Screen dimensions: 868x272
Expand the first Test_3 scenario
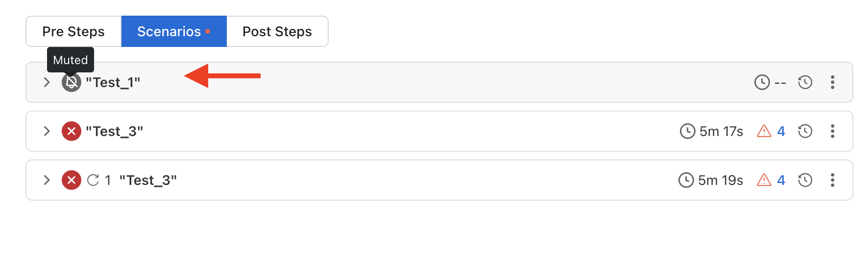(x=47, y=131)
